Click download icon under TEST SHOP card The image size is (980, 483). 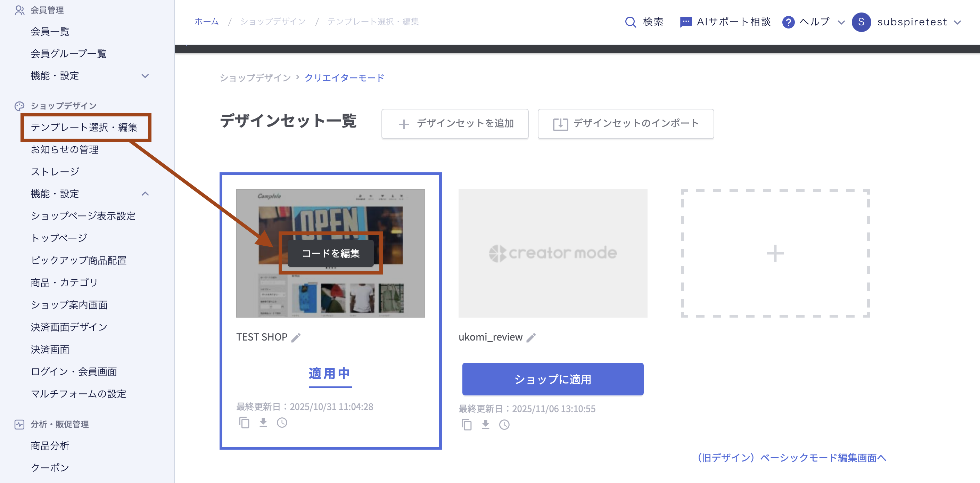click(263, 423)
